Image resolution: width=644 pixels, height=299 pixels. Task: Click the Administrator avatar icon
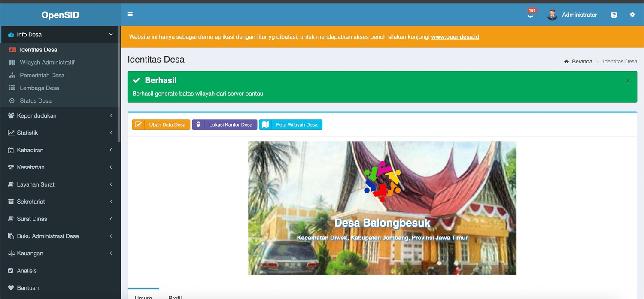coord(552,15)
